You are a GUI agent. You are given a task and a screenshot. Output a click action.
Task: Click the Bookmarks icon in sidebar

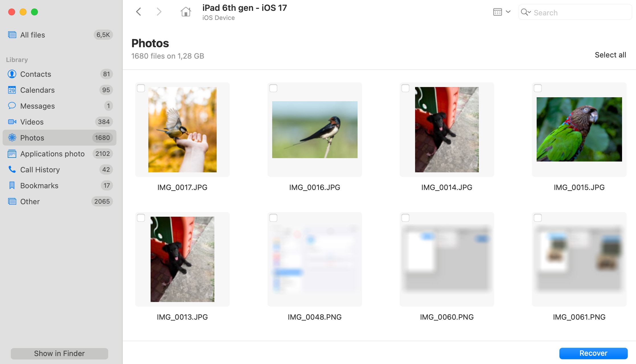(x=12, y=185)
